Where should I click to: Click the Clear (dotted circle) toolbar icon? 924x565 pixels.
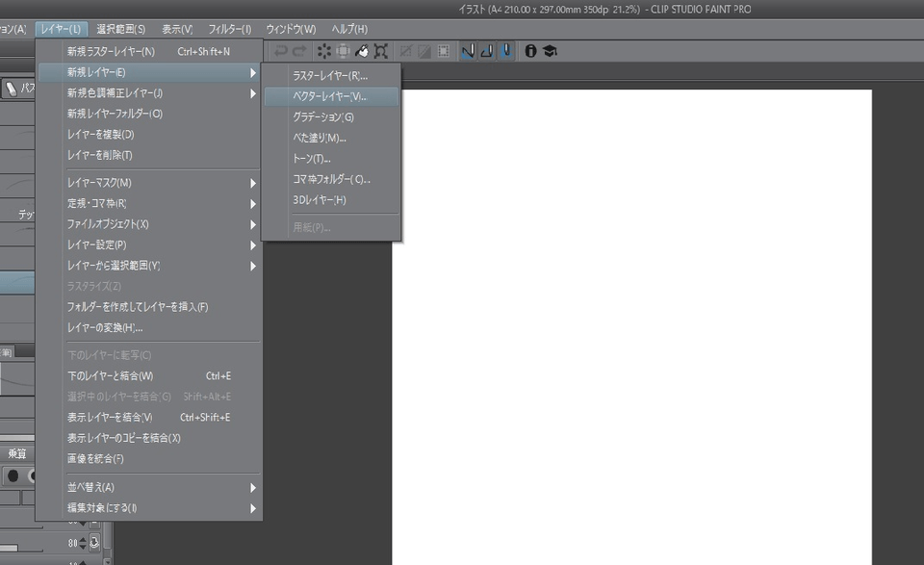click(324, 51)
